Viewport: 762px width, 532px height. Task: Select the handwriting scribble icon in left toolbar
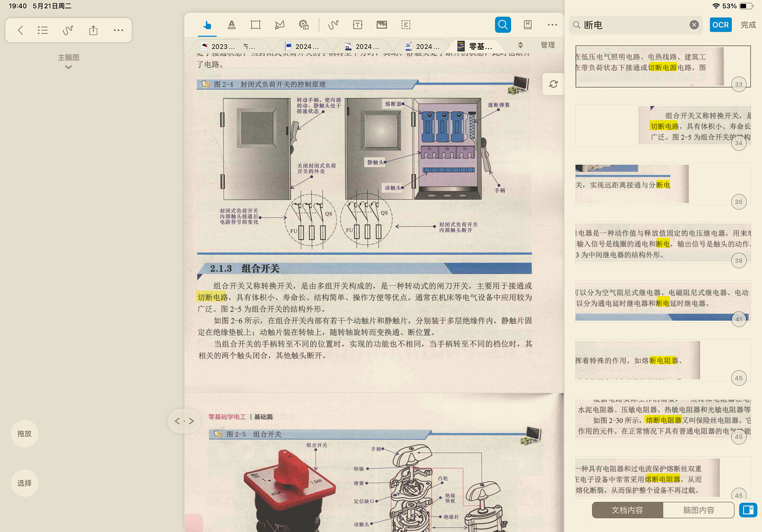point(68,30)
